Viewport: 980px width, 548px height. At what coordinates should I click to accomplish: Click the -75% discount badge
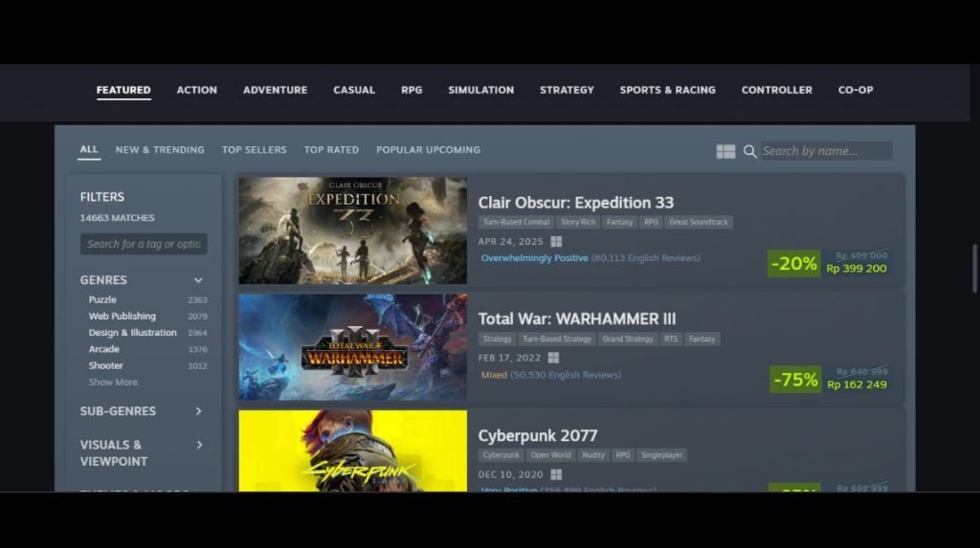795,380
